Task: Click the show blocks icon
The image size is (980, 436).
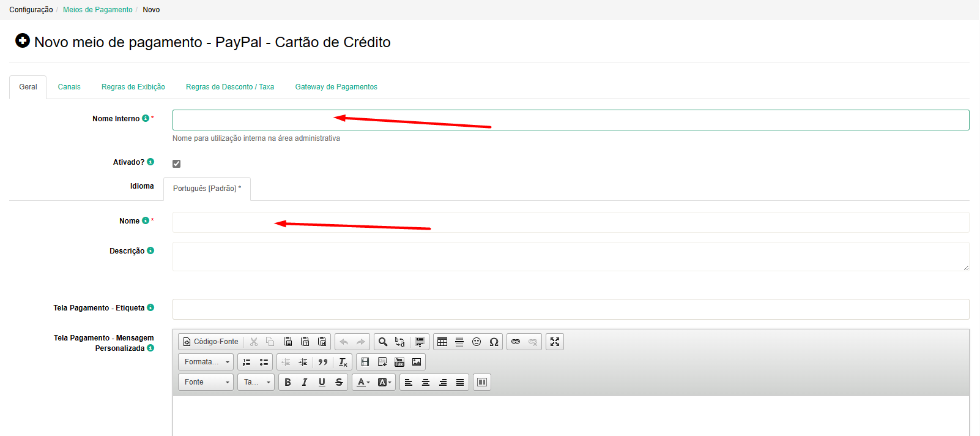Action: (482, 382)
